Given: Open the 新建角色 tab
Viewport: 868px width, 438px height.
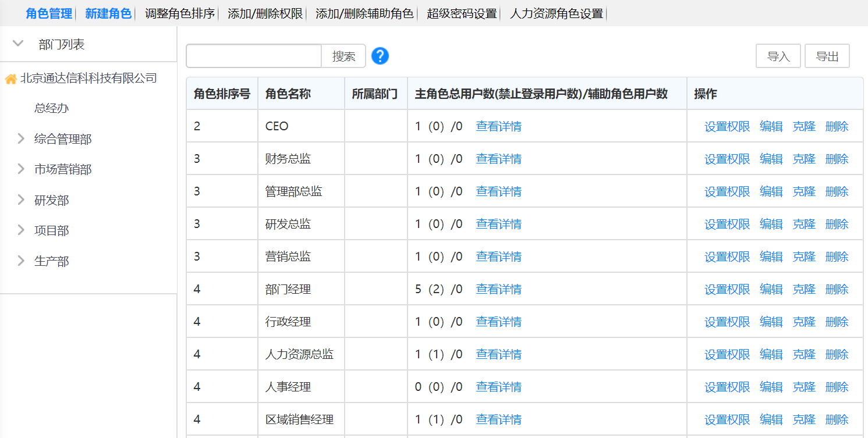Looking at the screenshot, I should click(x=108, y=13).
